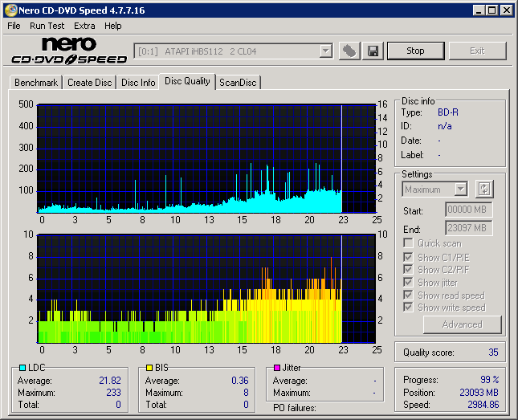Open the Extra menu
Image resolution: width=518 pixels, height=420 pixels.
[x=84, y=26]
